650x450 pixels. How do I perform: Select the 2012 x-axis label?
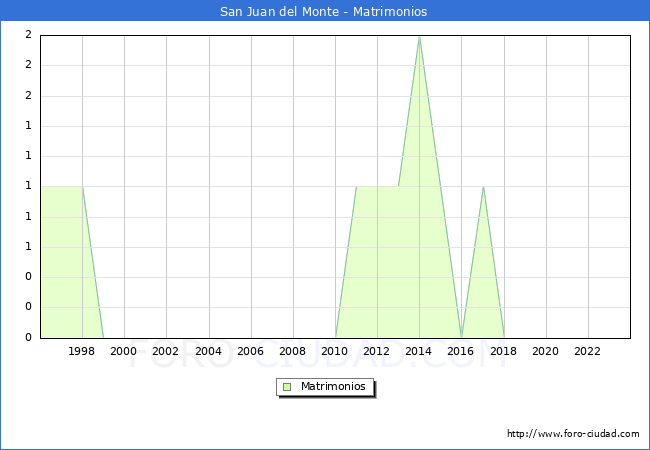377,351
